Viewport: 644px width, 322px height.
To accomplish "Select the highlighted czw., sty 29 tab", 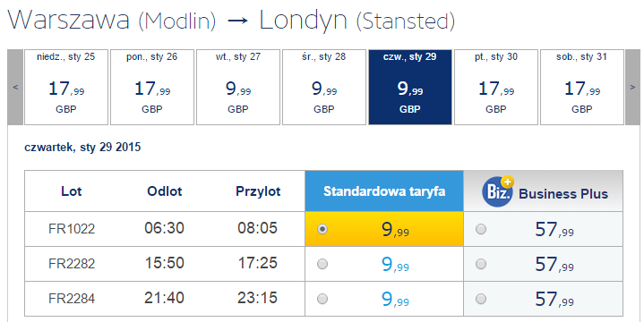I will 410,88.
